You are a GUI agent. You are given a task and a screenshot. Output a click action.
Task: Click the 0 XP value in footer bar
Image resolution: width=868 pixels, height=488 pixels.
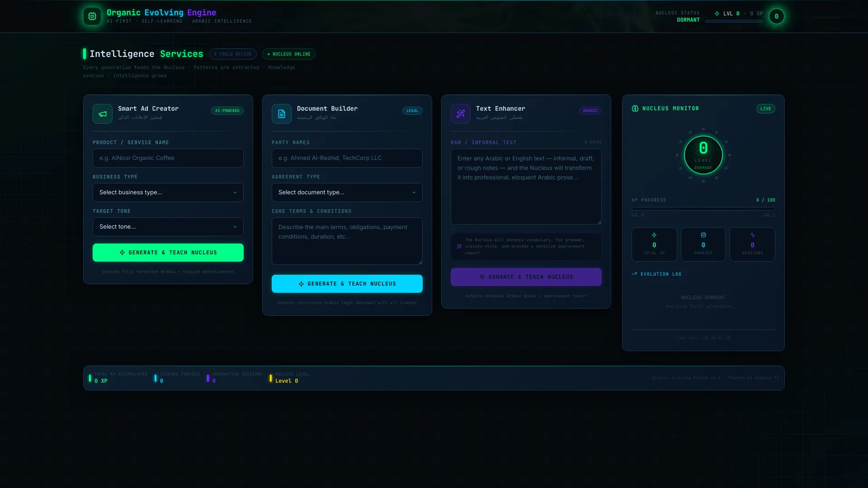[x=101, y=381]
